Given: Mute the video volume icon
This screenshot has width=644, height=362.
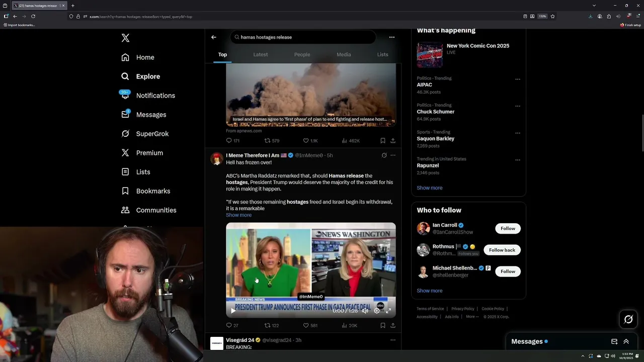Looking at the screenshot, I should pos(365,311).
